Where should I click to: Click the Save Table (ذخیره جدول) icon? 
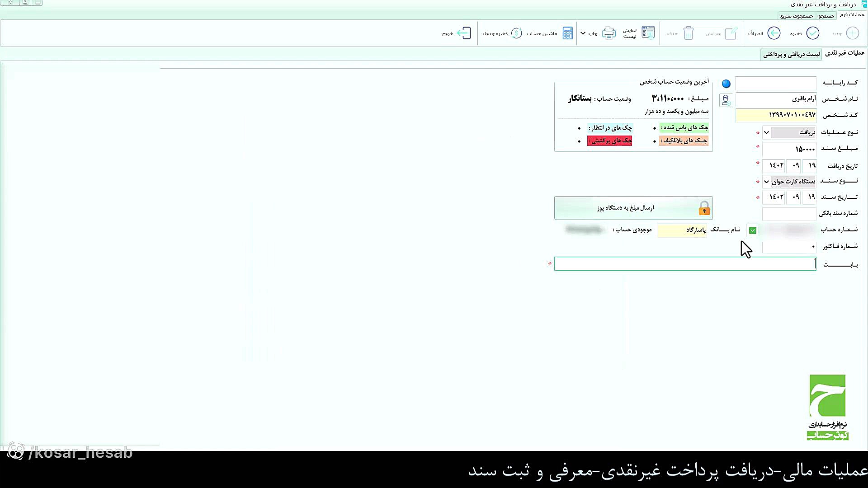[516, 33]
